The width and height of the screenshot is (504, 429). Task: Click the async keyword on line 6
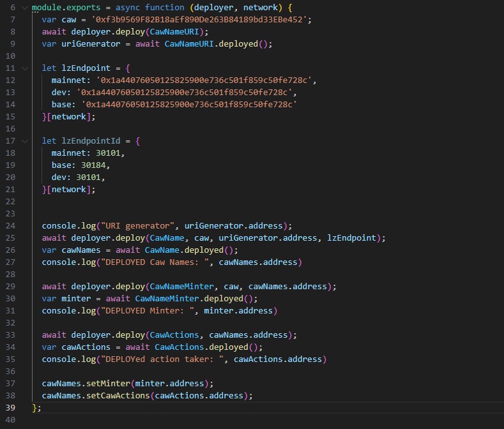click(128, 8)
